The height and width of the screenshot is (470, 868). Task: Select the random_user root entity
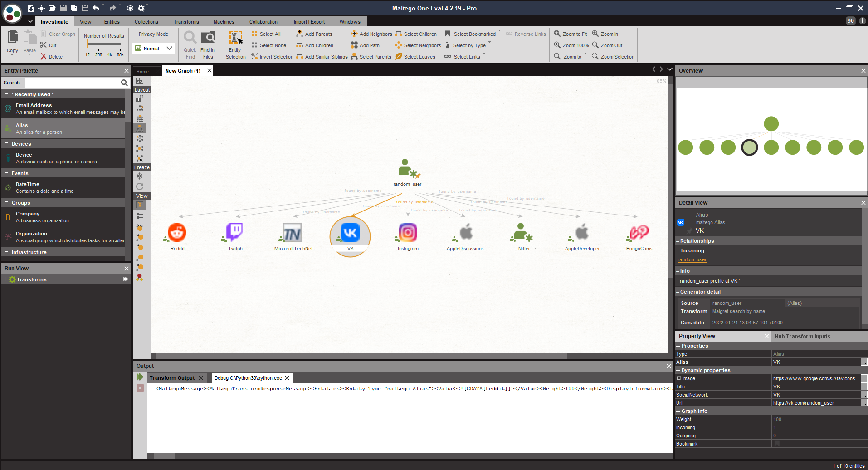pos(407,172)
